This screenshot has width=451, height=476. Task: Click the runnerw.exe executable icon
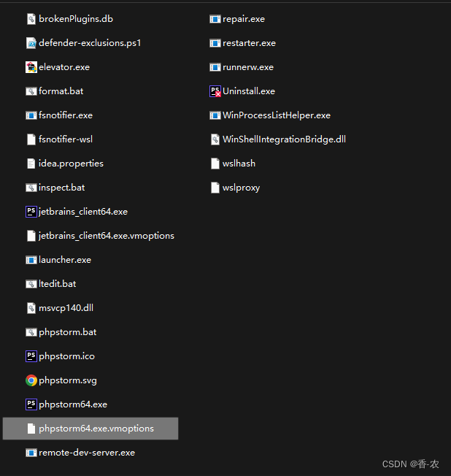click(x=215, y=67)
